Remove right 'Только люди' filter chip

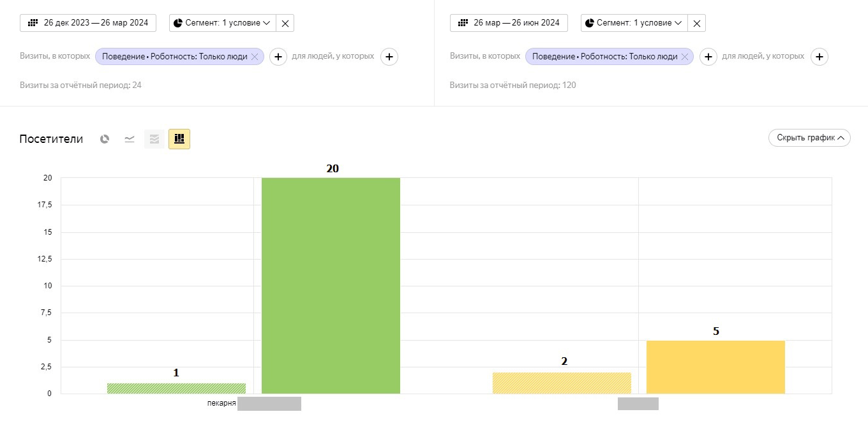click(x=685, y=57)
